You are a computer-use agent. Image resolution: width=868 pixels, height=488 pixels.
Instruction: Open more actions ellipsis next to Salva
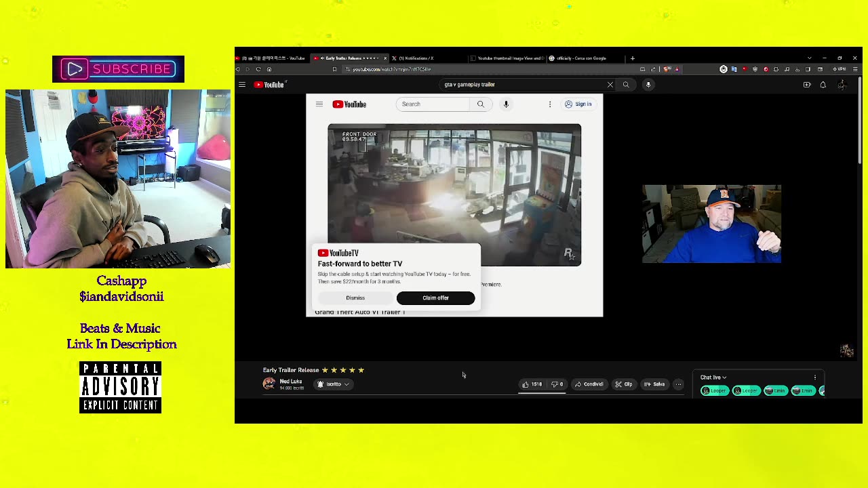pos(678,384)
